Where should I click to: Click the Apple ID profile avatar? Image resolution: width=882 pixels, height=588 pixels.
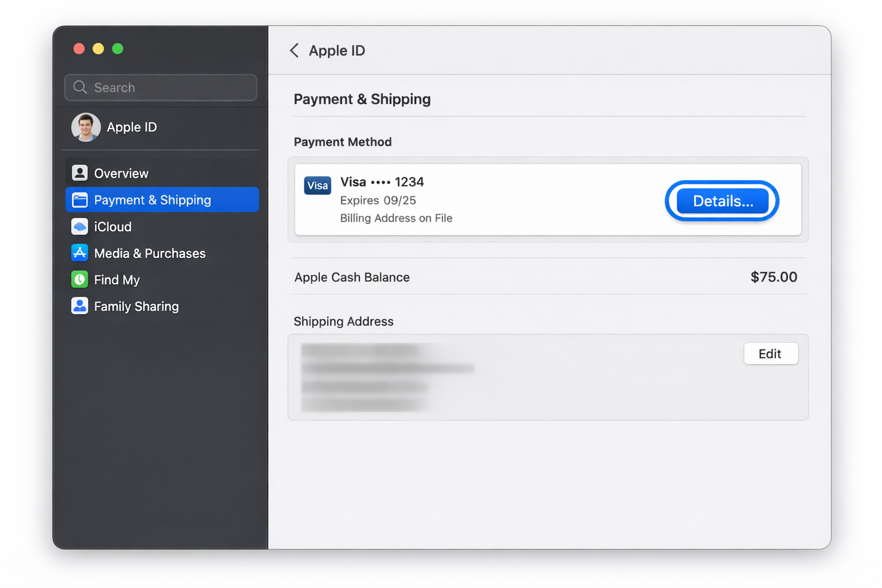click(x=86, y=127)
